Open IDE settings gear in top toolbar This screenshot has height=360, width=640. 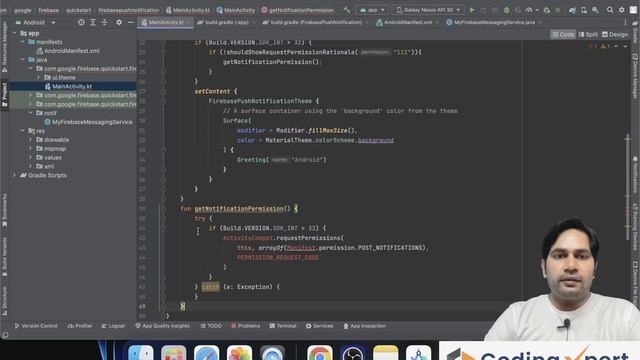coord(622,10)
